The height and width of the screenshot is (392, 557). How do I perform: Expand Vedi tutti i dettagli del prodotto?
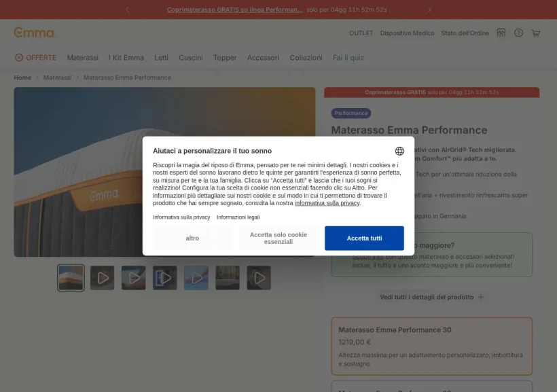point(431,297)
